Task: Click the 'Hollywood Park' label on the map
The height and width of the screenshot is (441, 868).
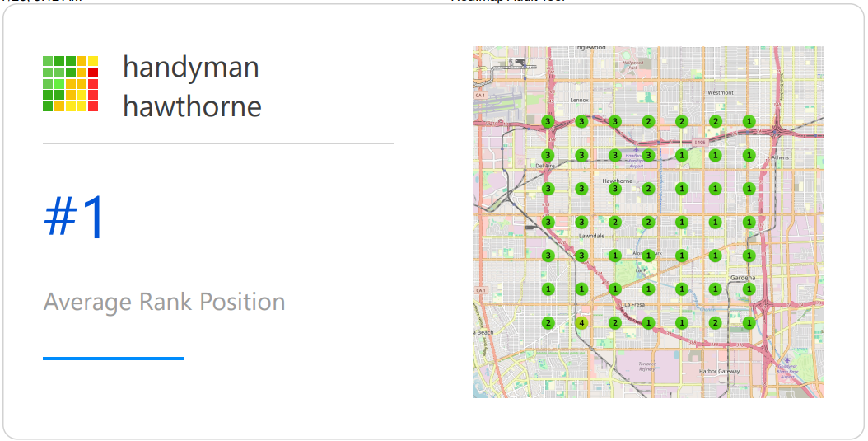Action: click(x=633, y=65)
